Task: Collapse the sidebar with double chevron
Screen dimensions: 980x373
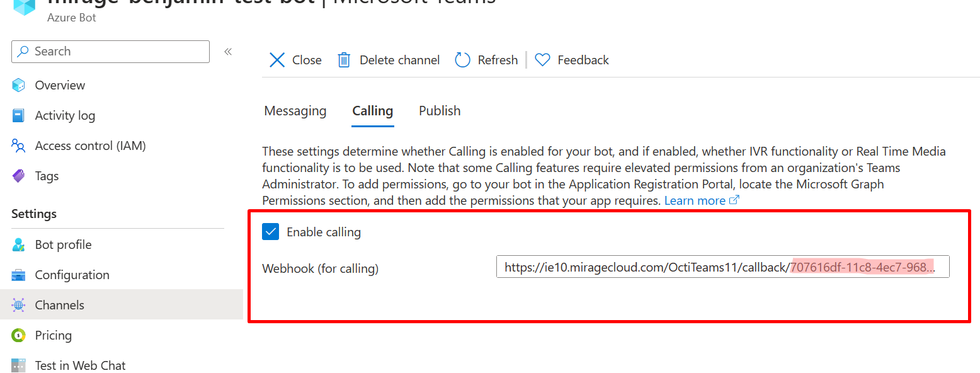Action: click(x=228, y=52)
